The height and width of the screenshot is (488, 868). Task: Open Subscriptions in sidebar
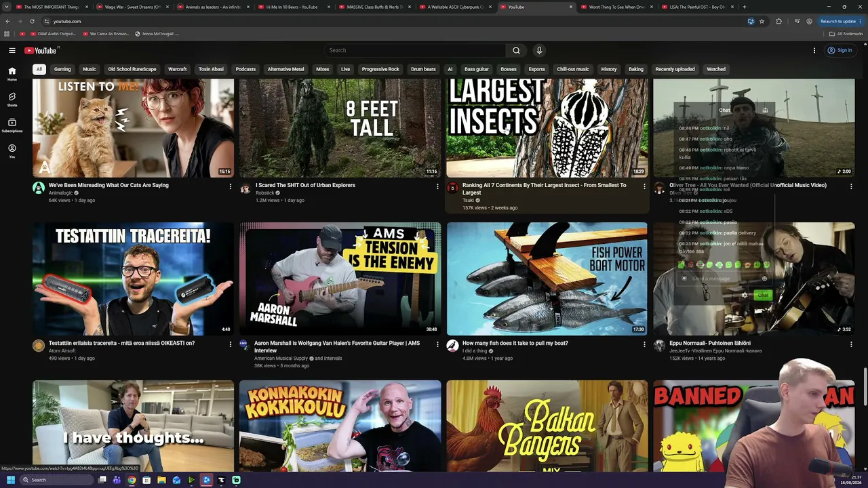pos(12,125)
